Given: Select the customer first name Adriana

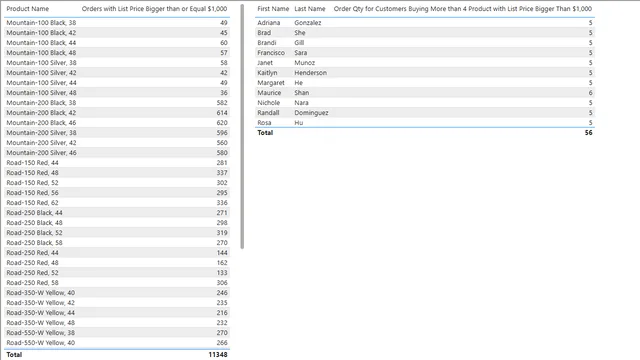Looking at the screenshot, I should pos(269,22).
